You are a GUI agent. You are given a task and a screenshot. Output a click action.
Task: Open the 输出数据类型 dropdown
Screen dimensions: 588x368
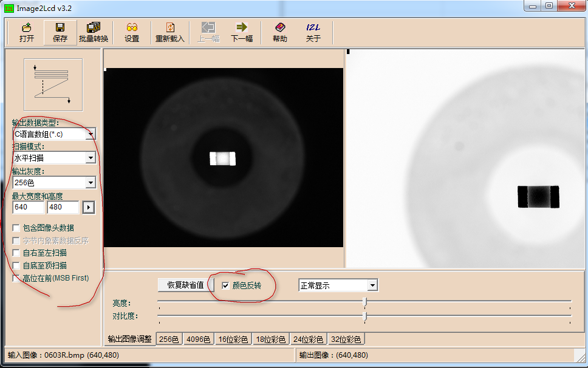pos(91,134)
